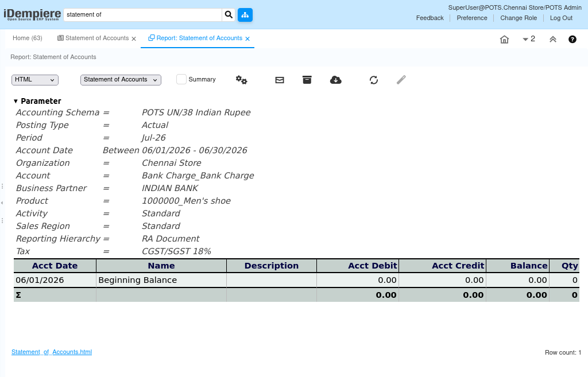Click the 'Row count: 1' status text
This screenshot has height=377, width=588.
(x=563, y=353)
